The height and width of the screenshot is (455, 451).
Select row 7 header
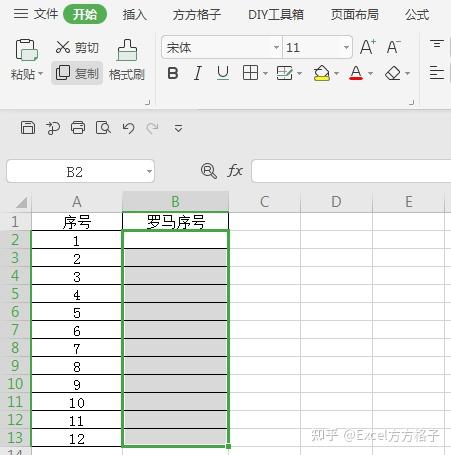(x=15, y=330)
